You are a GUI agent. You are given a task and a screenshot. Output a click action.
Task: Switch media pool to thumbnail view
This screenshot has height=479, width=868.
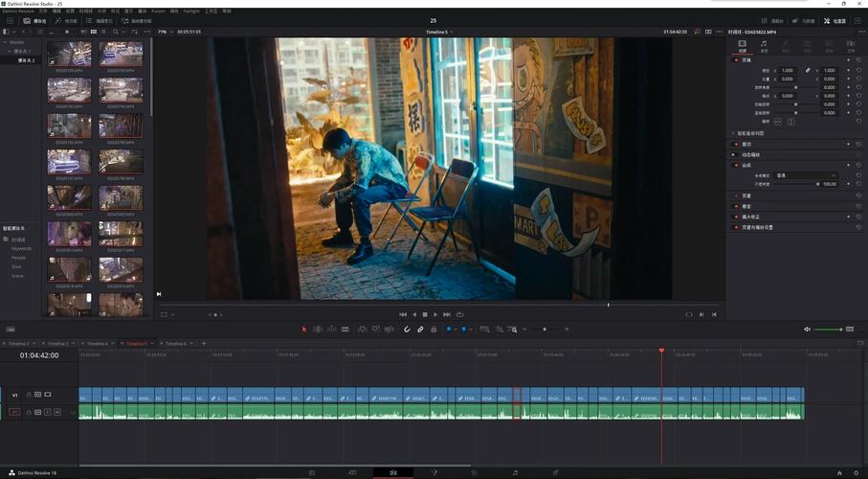click(x=94, y=32)
